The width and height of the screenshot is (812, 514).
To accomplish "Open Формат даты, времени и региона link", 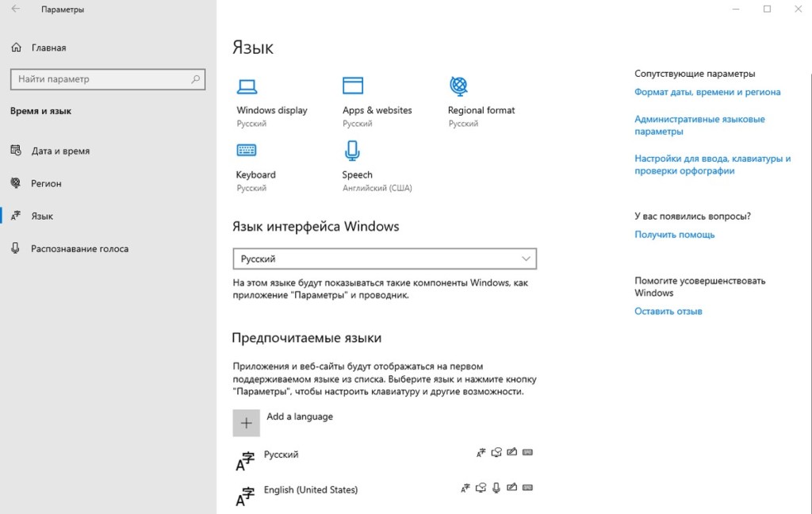I will coord(707,92).
